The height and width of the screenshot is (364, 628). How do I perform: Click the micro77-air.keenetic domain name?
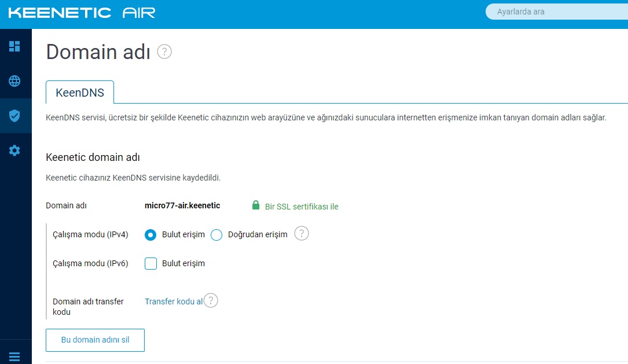click(x=182, y=205)
